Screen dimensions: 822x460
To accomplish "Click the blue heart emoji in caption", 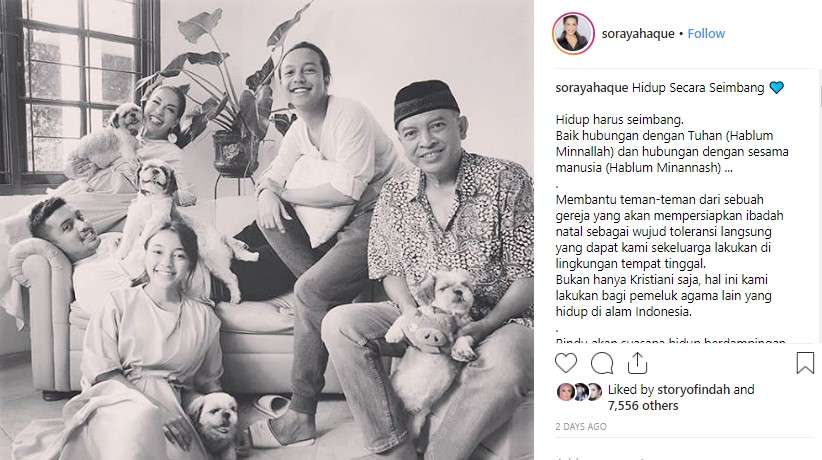I will [x=776, y=88].
